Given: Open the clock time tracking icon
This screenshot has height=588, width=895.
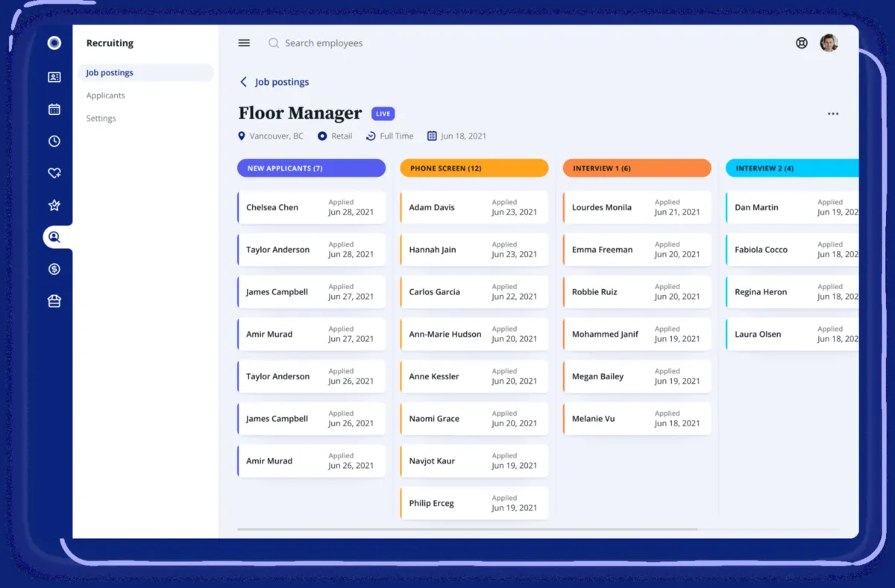Looking at the screenshot, I should pos(54,142).
